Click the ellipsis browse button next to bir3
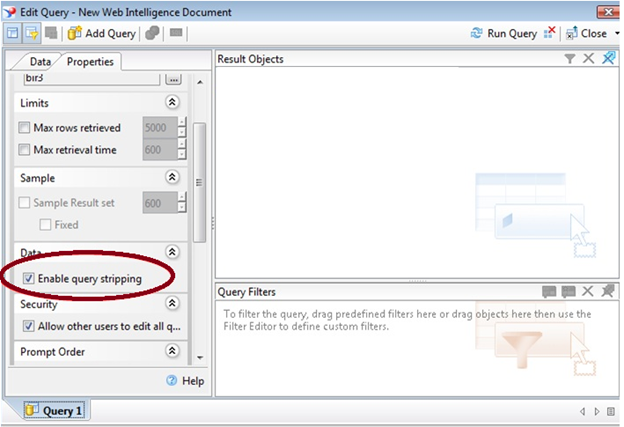Image resolution: width=624 pixels, height=427 pixels. pyautogui.click(x=173, y=79)
